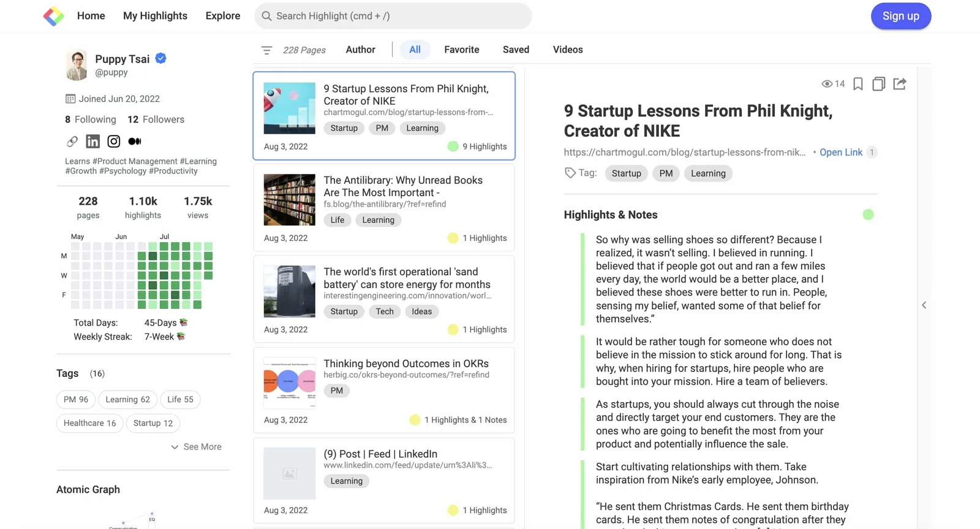980x529 pixels.
Task: Switch to the Favorite tab
Action: pyautogui.click(x=462, y=50)
